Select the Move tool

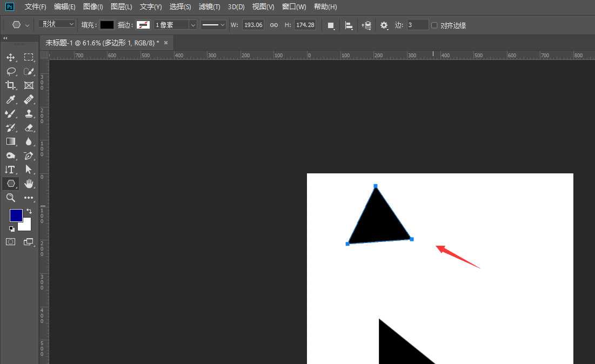click(x=10, y=57)
